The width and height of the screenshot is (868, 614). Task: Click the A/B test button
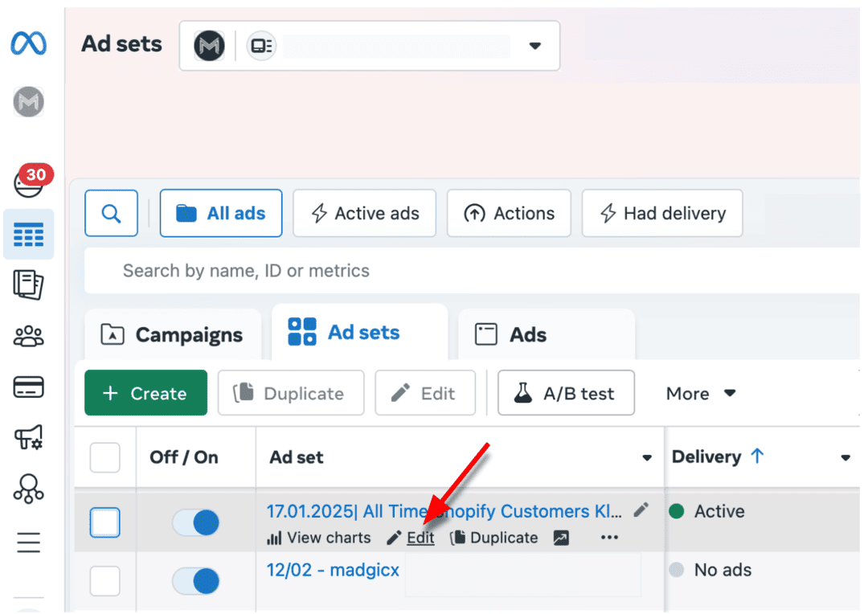pos(566,392)
